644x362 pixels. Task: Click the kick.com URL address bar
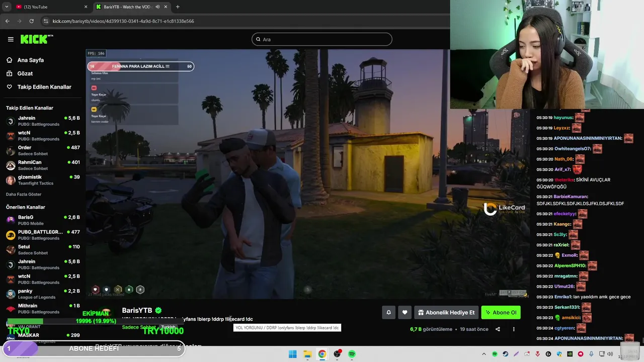[x=123, y=21]
